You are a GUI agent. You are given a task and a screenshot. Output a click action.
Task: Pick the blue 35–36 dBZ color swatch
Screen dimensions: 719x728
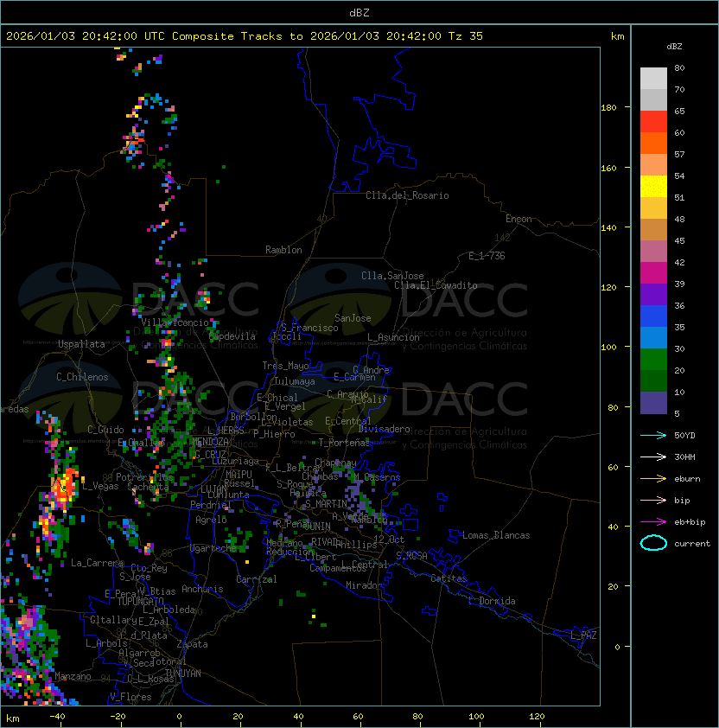[653, 316]
